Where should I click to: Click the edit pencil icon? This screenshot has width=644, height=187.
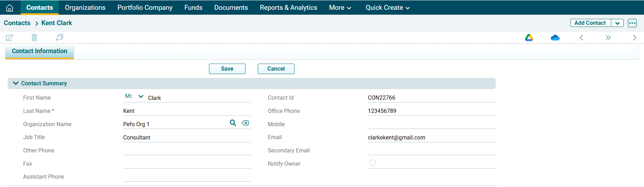pos(10,37)
